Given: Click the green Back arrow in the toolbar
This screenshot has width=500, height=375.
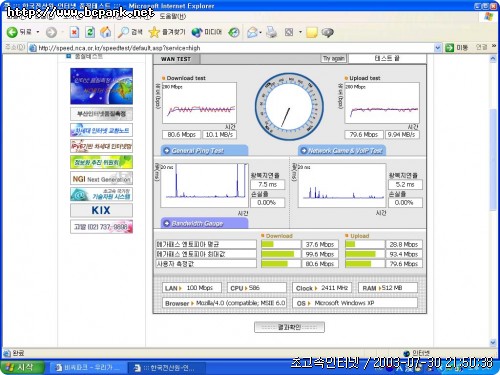Looking at the screenshot, I should (x=12, y=32).
